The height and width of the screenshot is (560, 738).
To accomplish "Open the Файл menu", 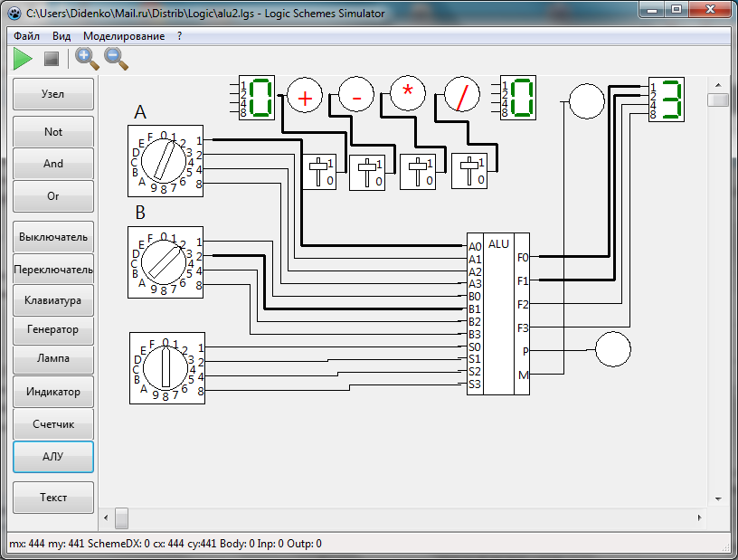I will [x=27, y=36].
